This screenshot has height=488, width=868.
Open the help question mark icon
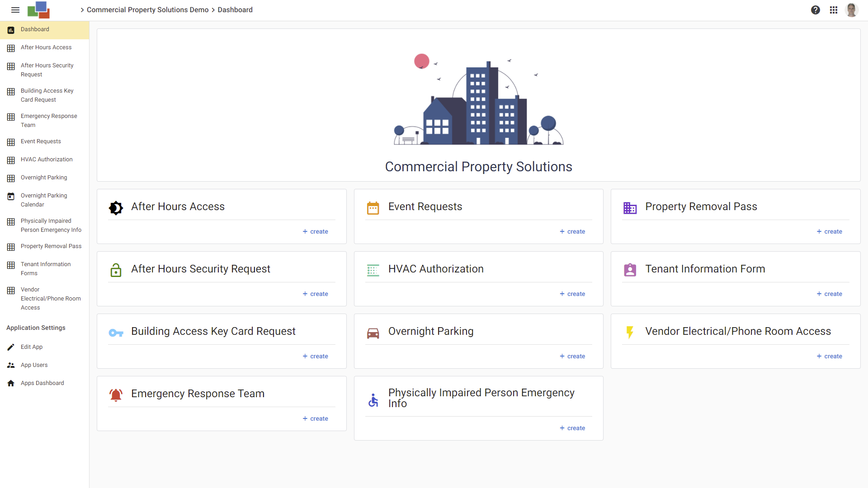click(x=815, y=10)
